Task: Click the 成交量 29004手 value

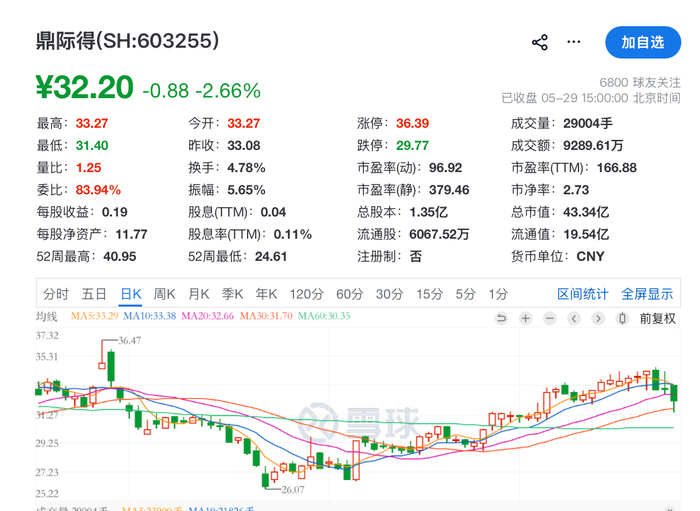Action: [x=588, y=123]
